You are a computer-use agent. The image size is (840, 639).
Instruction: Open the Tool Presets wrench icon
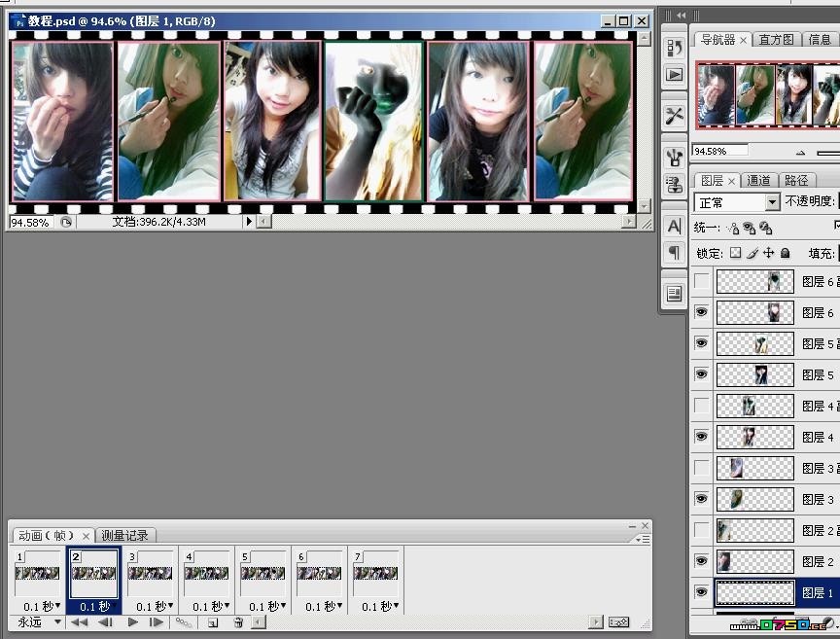coord(675,116)
